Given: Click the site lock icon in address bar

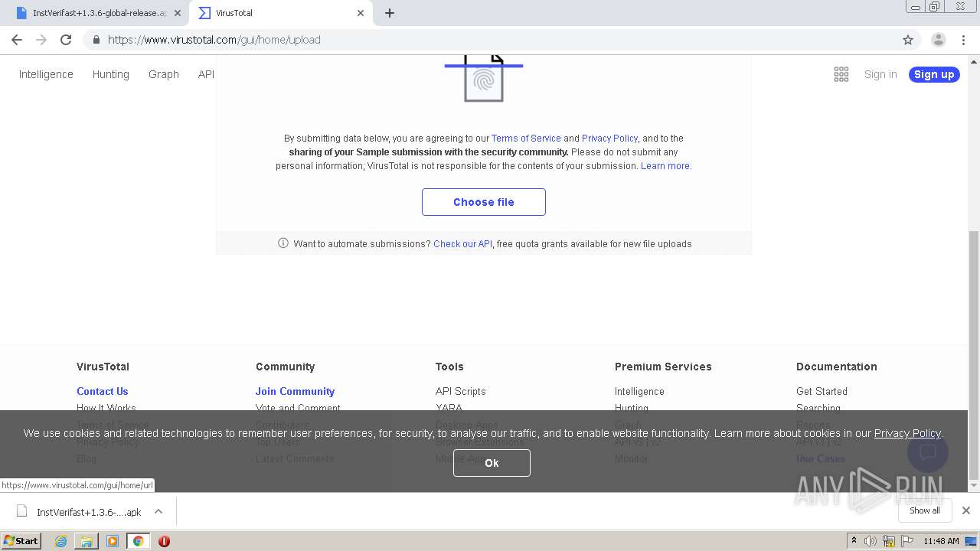Looking at the screenshot, I should [96, 40].
